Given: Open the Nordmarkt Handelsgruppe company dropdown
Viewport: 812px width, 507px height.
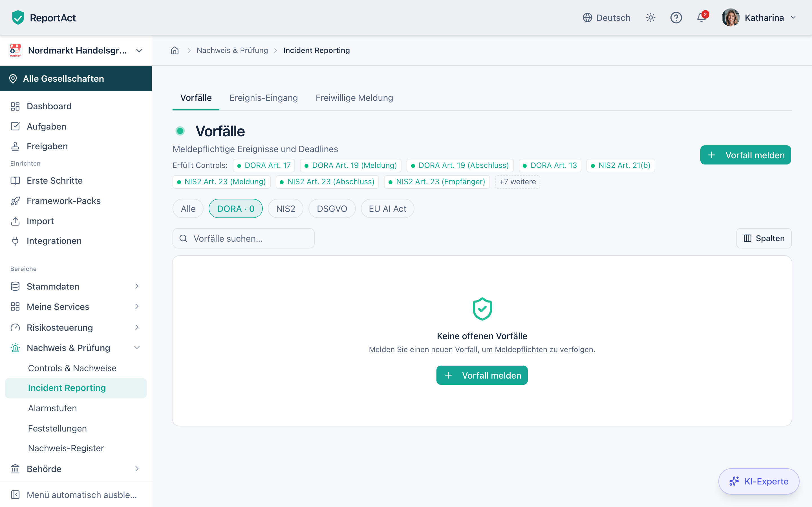Looking at the screenshot, I should coord(76,51).
